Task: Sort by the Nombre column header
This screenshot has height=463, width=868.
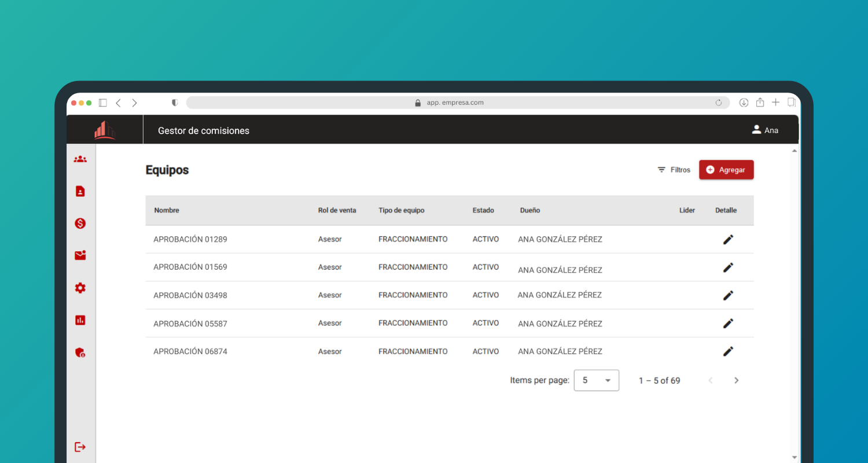Action: tap(167, 211)
